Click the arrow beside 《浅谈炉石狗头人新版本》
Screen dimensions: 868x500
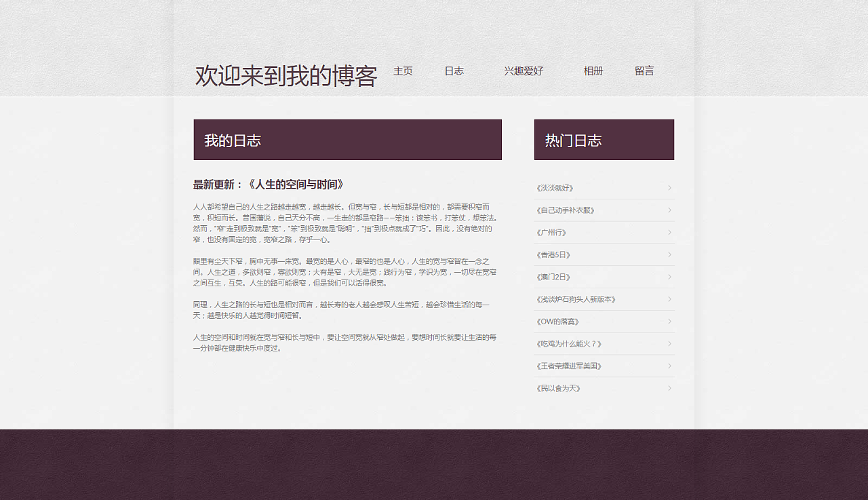tap(669, 299)
